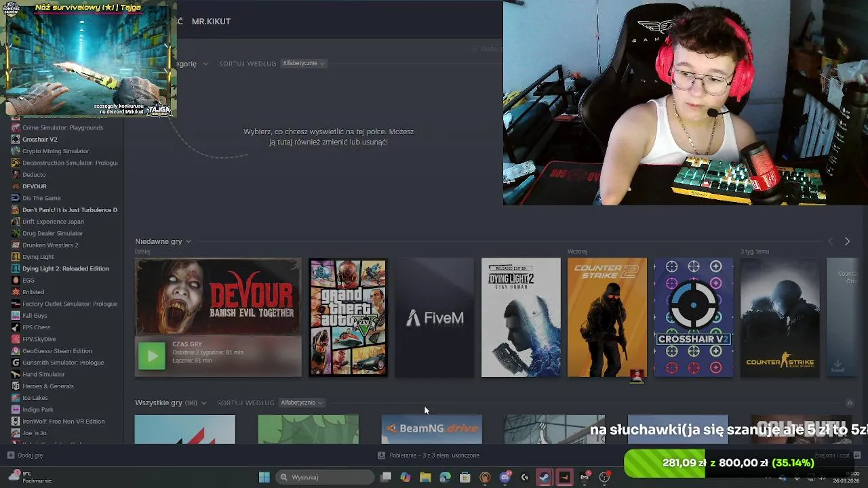
Task: Open the Dying Light 2 Stay Human cover
Action: (x=521, y=317)
